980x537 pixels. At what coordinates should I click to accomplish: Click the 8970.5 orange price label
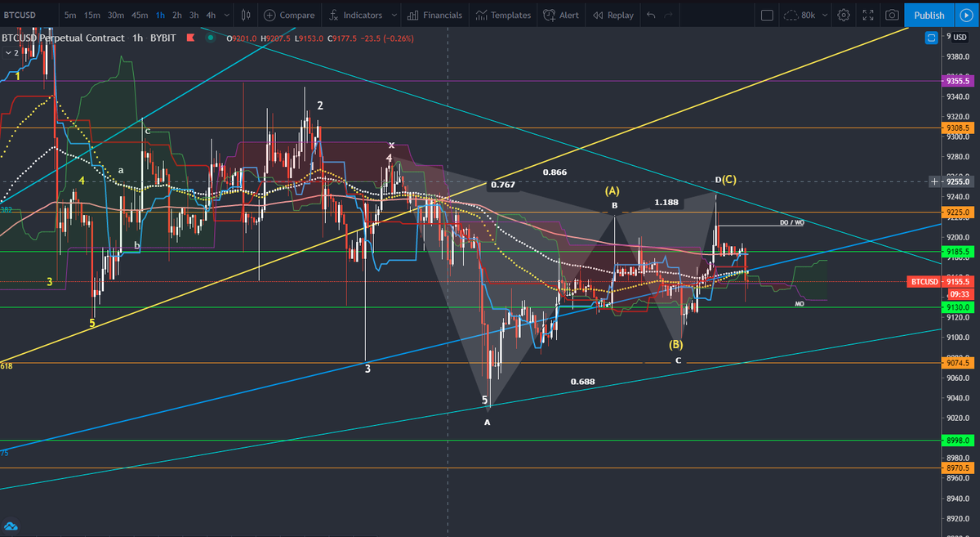tap(957, 468)
